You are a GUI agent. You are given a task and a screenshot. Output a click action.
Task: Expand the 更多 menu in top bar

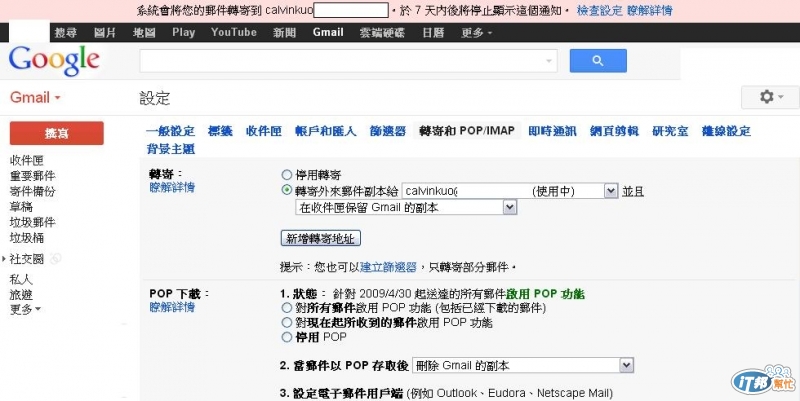tap(477, 33)
